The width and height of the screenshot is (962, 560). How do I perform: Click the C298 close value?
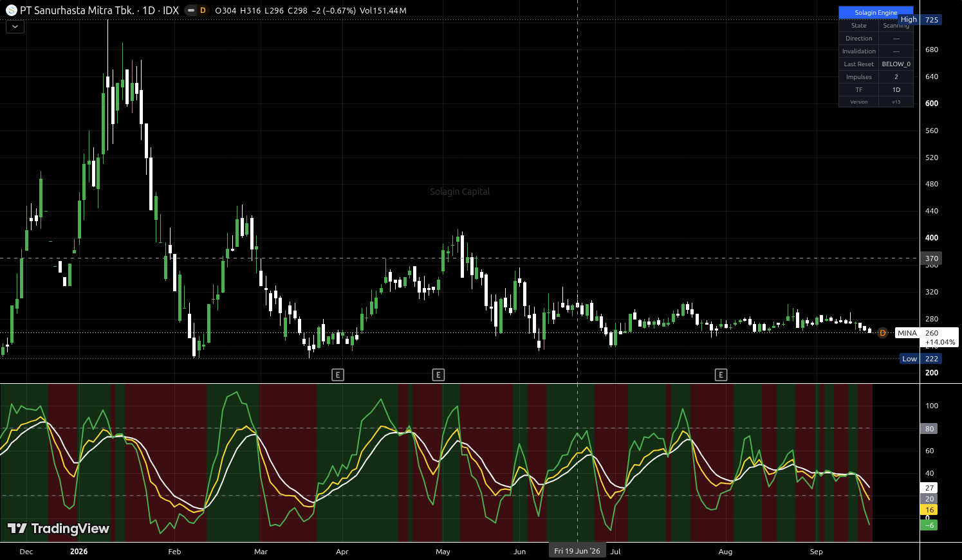click(x=297, y=11)
